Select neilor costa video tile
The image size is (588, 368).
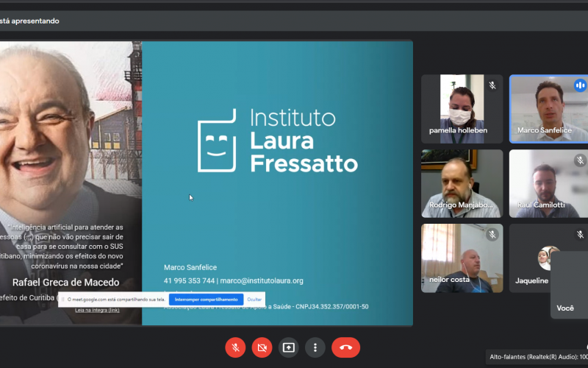462,258
